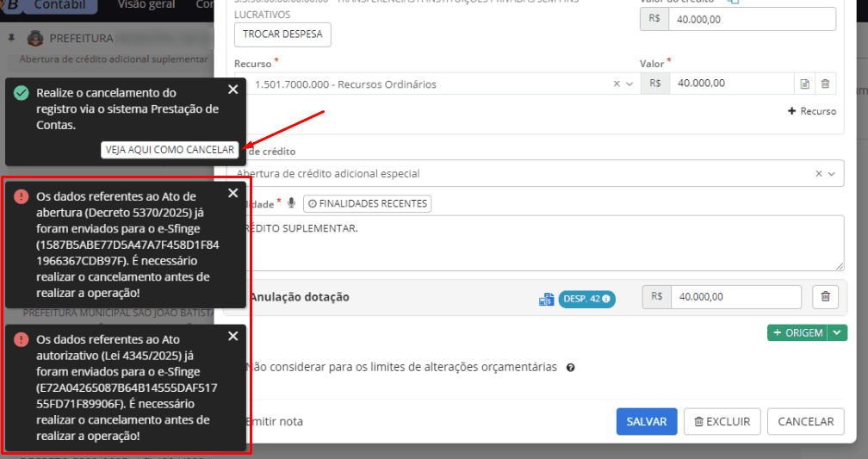868x459 pixels.
Task: Add a resource with + Recurso
Action: point(811,111)
